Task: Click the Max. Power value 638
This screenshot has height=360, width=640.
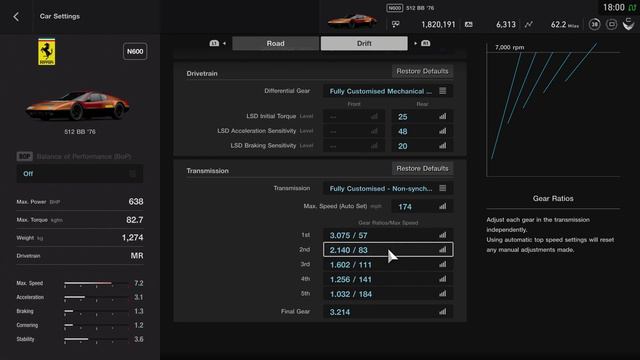Action: (136, 202)
